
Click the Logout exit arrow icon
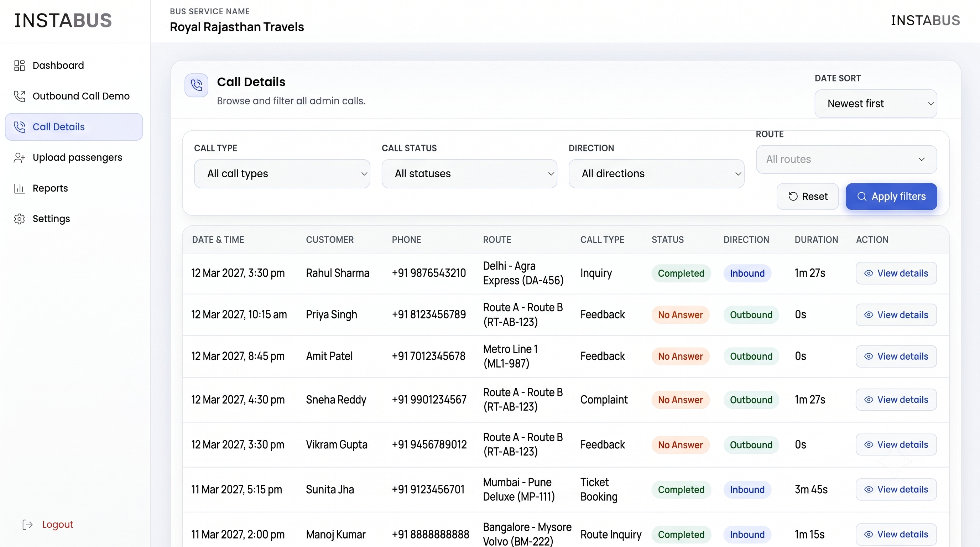coord(28,525)
